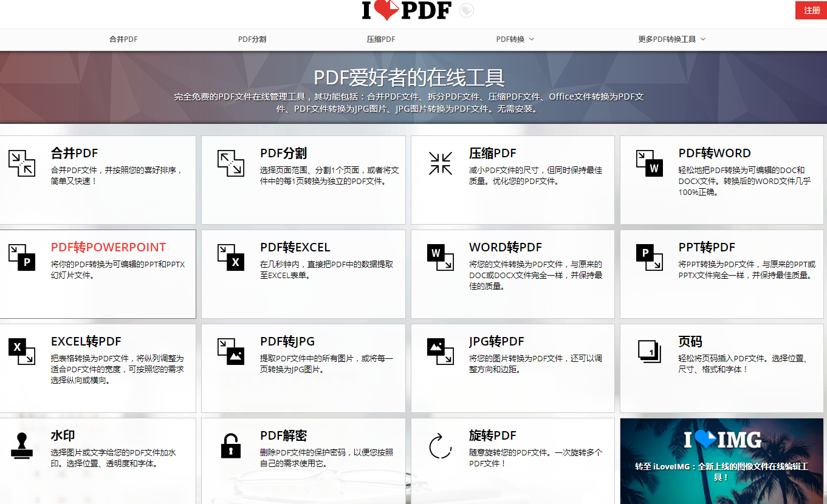Viewport: 827px width, 504px height.
Task: Open the iLoveIMG promotional banner
Action: pos(721,460)
